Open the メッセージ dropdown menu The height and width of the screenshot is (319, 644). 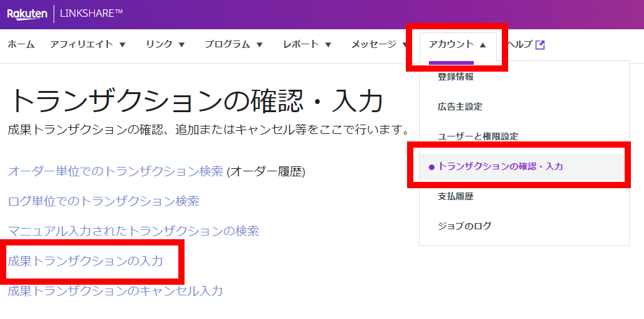tap(378, 44)
